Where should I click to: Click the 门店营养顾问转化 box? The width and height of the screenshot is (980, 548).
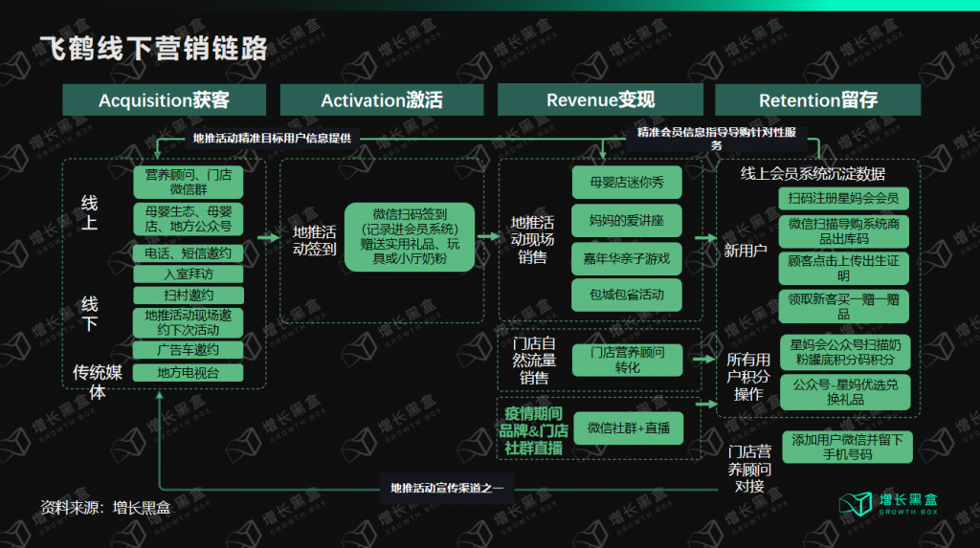pyautogui.click(x=627, y=360)
